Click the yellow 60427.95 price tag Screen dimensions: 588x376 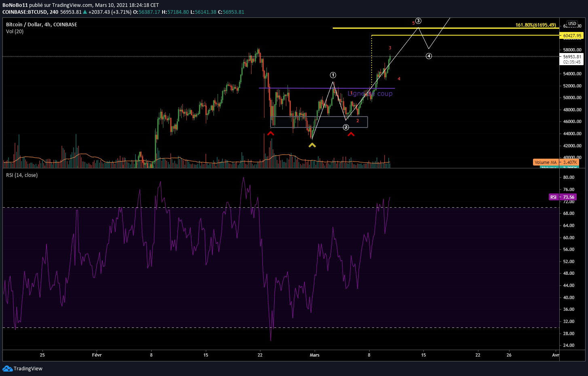(572, 36)
